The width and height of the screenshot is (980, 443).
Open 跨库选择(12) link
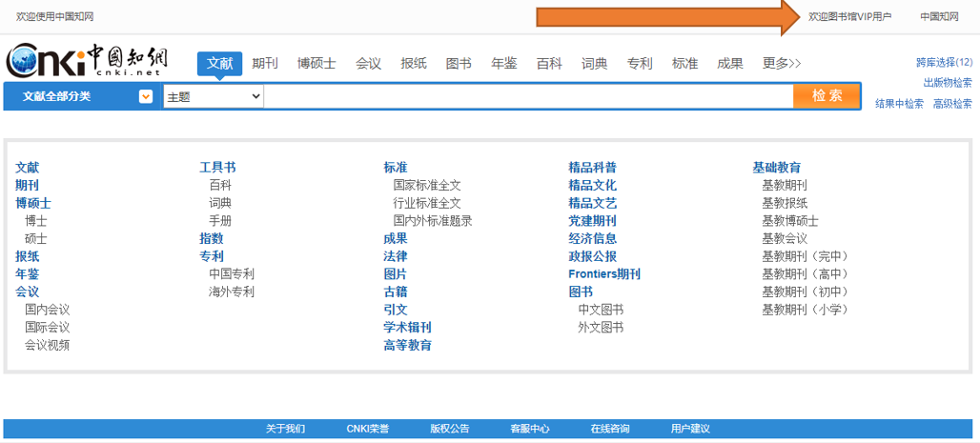945,62
